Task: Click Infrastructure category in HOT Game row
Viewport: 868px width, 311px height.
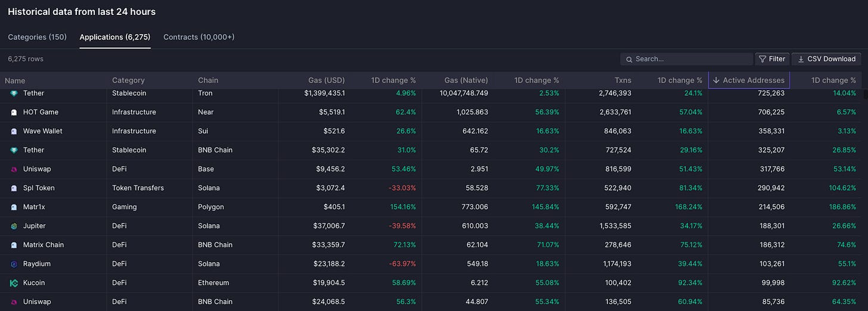Action: (x=134, y=112)
